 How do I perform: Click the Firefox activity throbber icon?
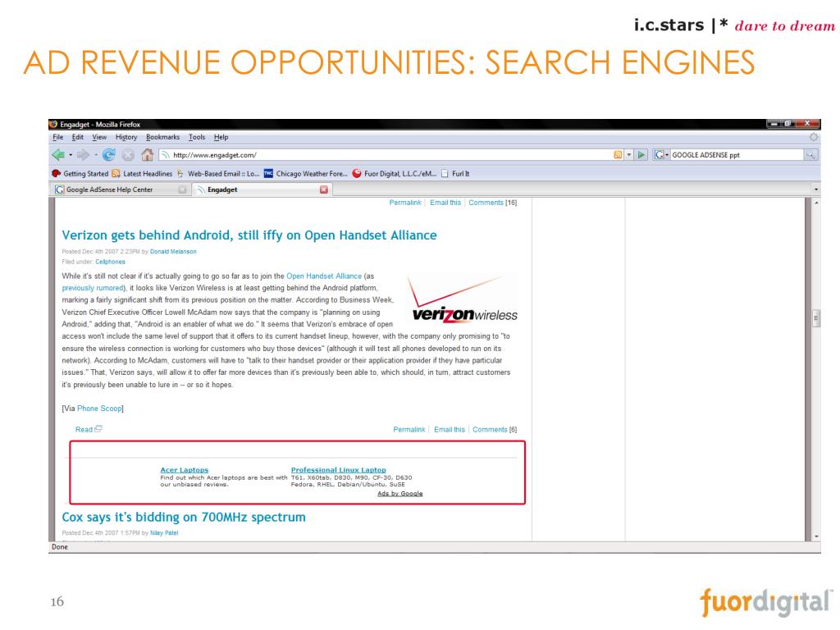tap(813, 138)
